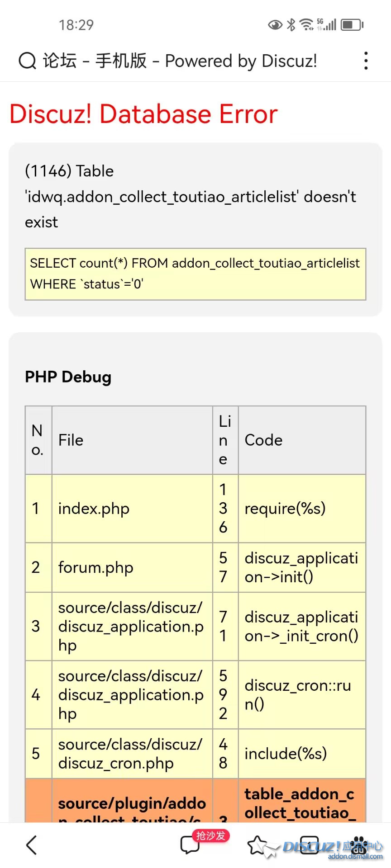Tap the back arrow in bottom bar
The image size is (391, 868).
[31, 845]
